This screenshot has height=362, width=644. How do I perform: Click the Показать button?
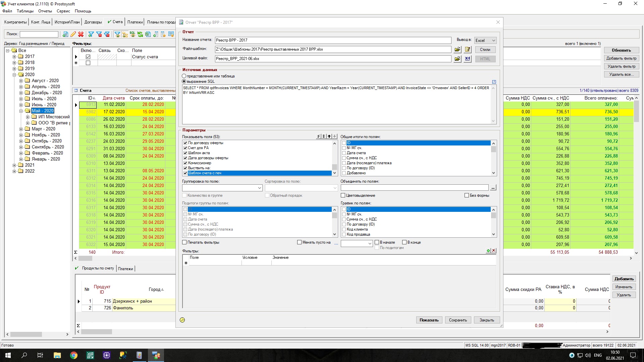coord(429,320)
